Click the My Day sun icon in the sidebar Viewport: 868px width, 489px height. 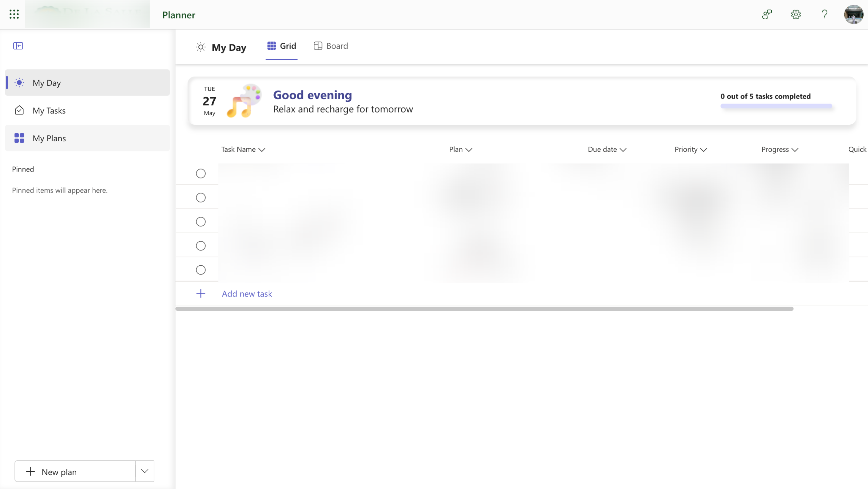19,83
